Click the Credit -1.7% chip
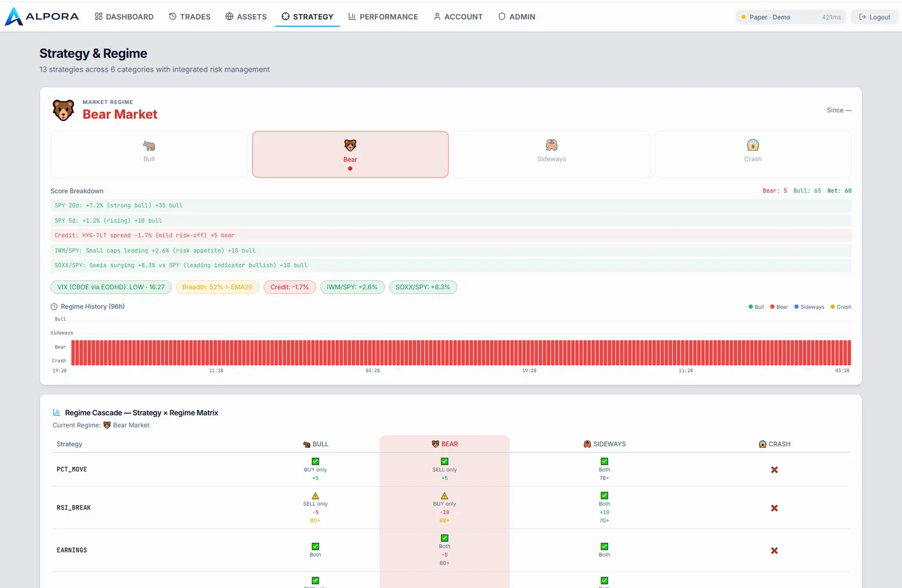The width and height of the screenshot is (902, 588). coord(290,287)
